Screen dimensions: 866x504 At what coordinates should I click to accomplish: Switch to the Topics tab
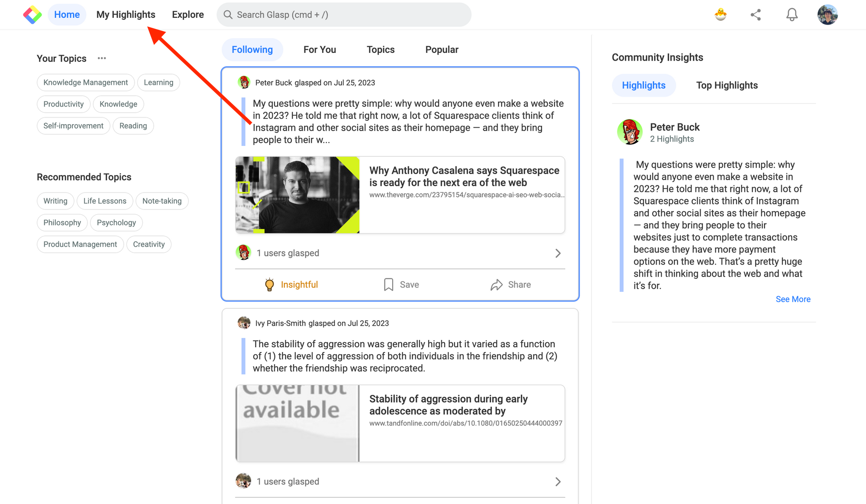(381, 50)
